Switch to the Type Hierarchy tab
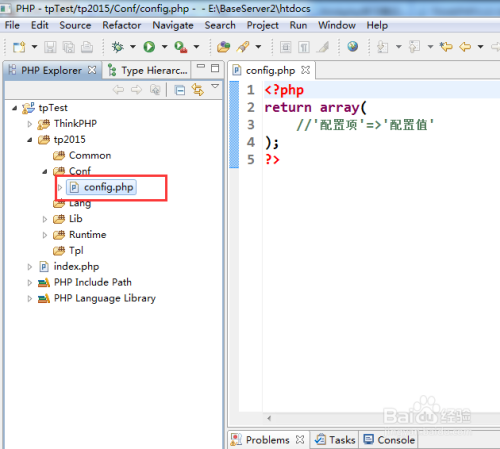The width and height of the screenshot is (500, 449). pyautogui.click(x=147, y=70)
